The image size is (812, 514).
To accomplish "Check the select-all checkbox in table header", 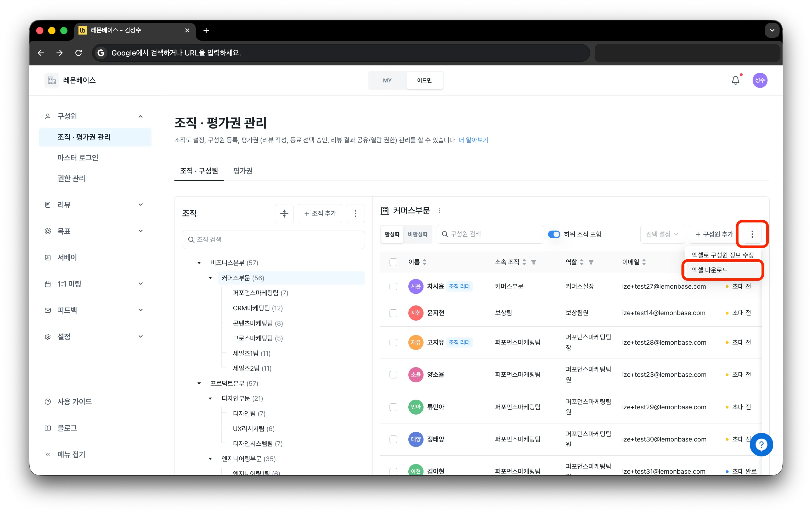I will point(393,262).
